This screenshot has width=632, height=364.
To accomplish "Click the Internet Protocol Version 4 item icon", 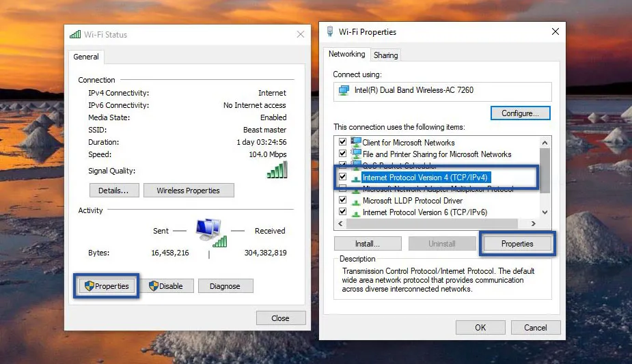I will click(x=356, y=178).
